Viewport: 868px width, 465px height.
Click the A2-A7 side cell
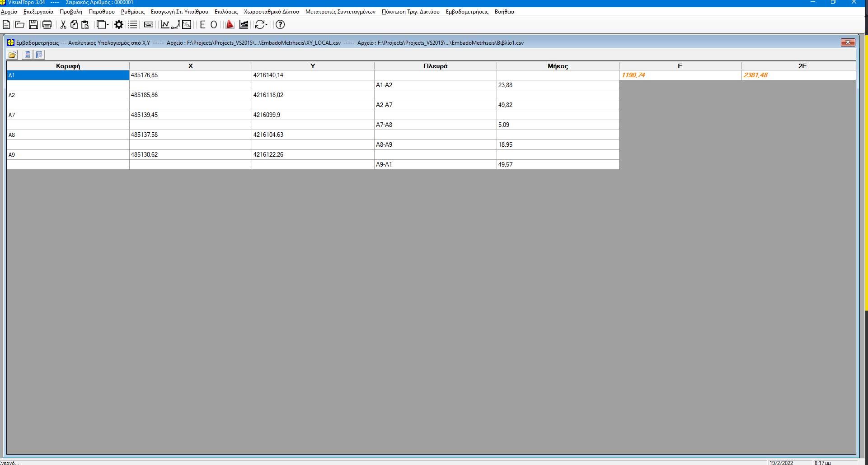[x=435, y=105]
